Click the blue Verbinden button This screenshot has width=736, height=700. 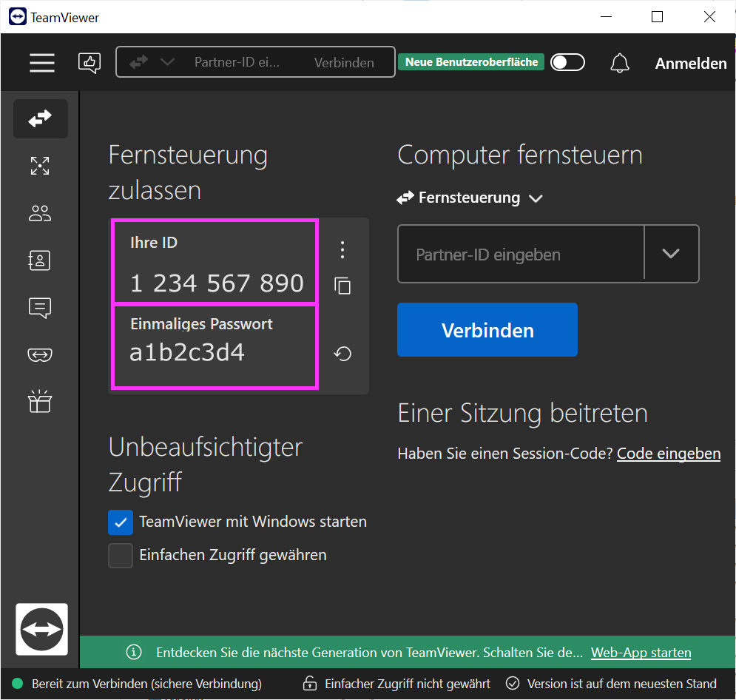(487, 329)
